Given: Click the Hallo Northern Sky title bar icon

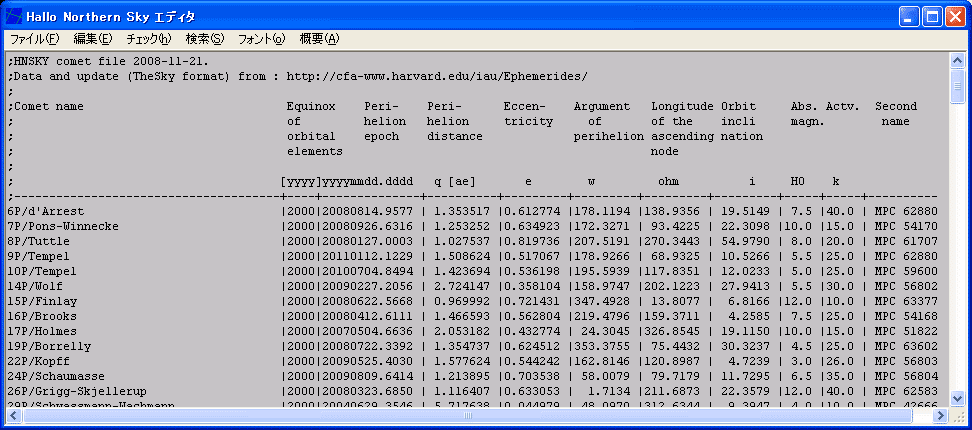Looking at the screenshot, I should point(14,16).
